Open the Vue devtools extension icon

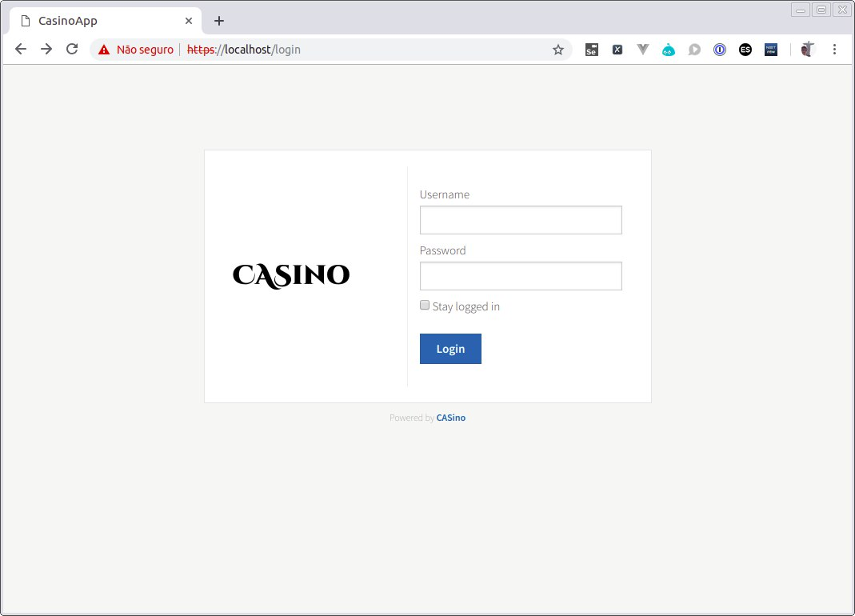(x=643, y=50)
